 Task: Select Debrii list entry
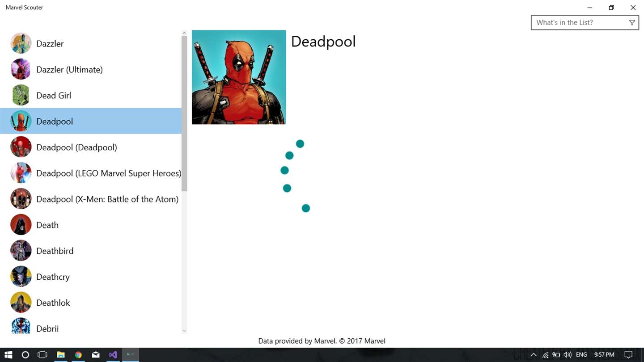point(91,325)
